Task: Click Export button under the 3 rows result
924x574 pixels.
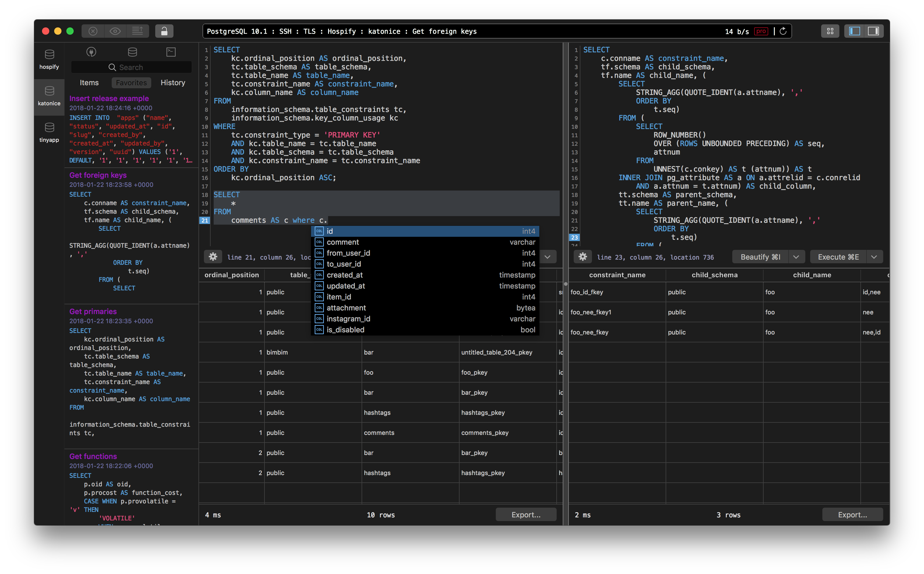Action: point(852,515)
